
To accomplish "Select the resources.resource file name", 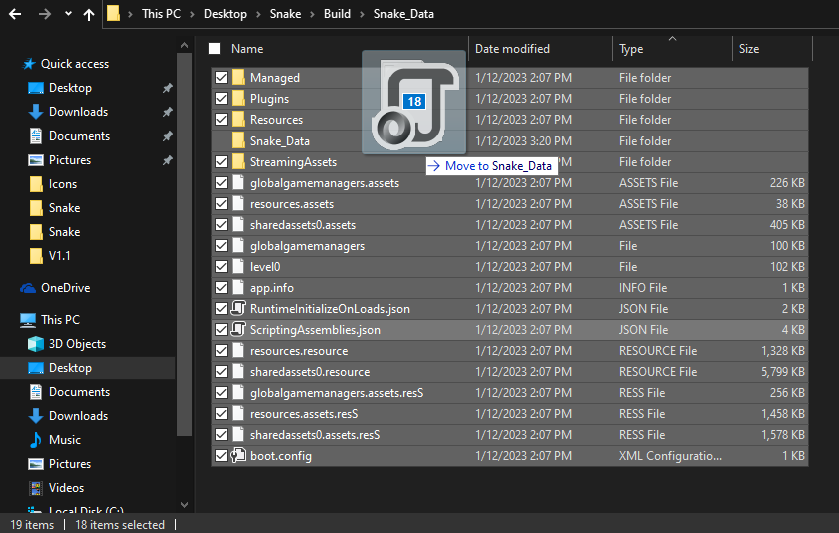I will [x=299, y=351].
